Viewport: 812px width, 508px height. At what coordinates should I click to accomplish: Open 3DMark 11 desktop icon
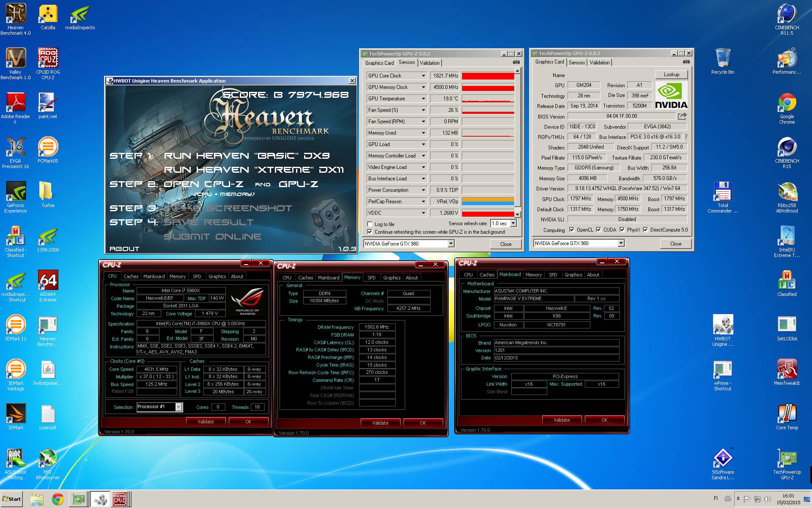click(x=16, y=328)
